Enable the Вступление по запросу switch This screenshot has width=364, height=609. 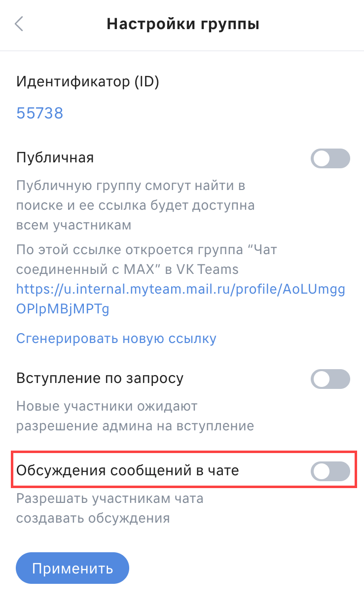pos(330,380)
